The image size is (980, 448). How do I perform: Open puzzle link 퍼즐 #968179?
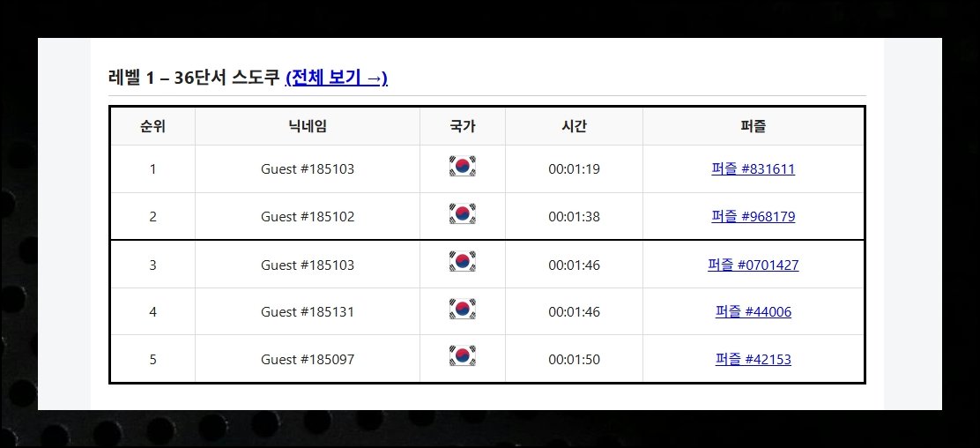point(754,216)
